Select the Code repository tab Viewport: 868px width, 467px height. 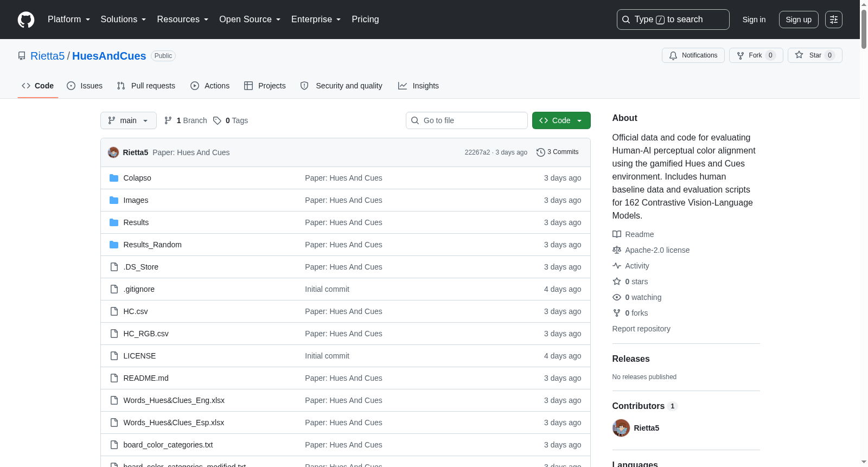[x=38, y=86]
